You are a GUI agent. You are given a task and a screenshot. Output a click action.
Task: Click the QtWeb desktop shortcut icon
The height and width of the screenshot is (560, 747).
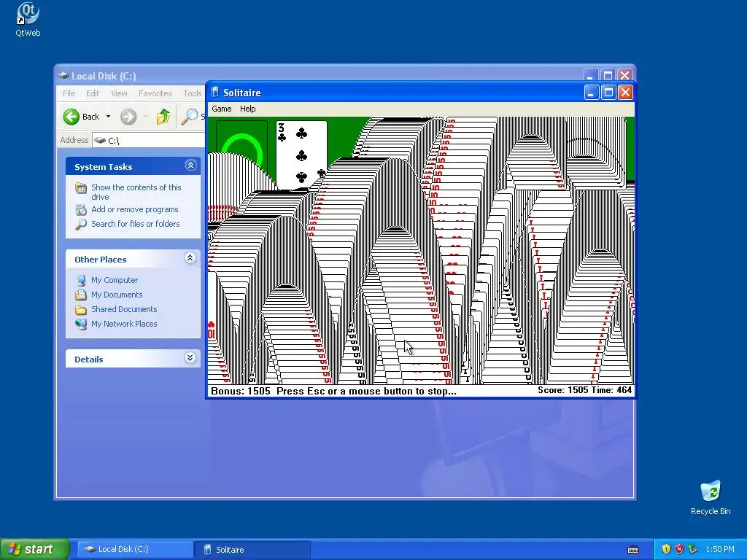click(x=28, y=15)
